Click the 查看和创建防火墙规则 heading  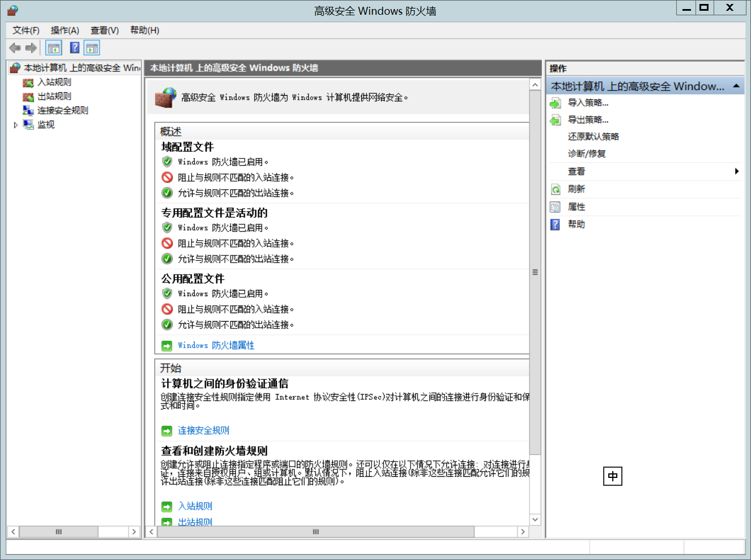(x=214, y=451)
